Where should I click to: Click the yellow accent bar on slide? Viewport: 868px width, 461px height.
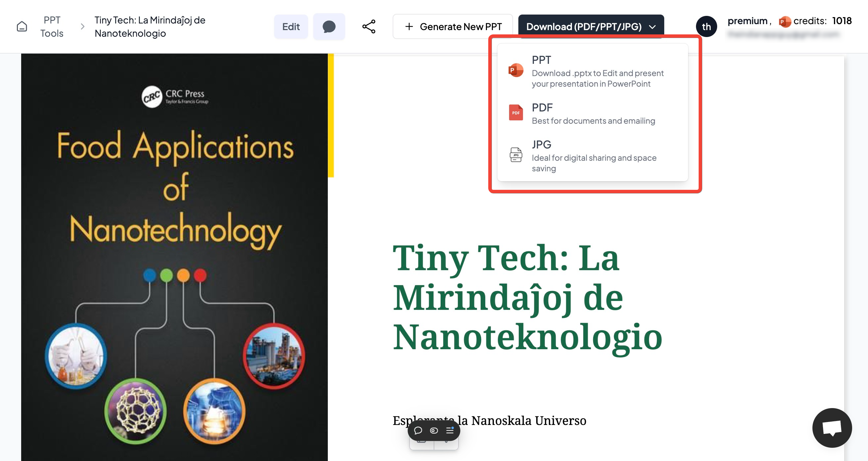click(x=330, y=115)
